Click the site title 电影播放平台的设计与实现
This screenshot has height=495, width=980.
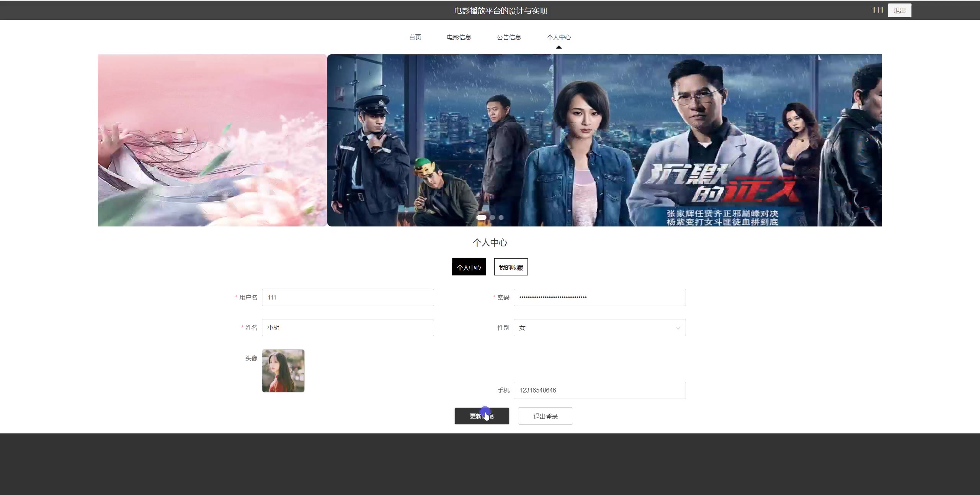(500, 11)
